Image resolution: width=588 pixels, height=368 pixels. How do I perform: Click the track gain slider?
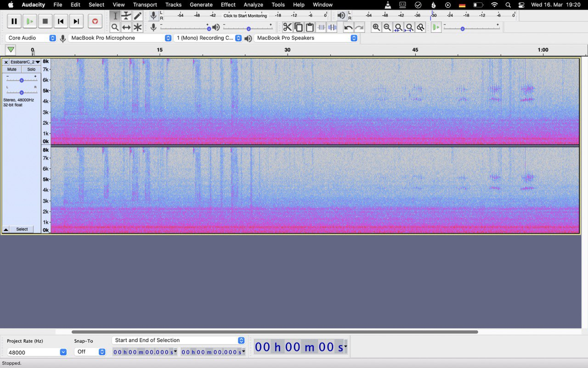[22, 80]
